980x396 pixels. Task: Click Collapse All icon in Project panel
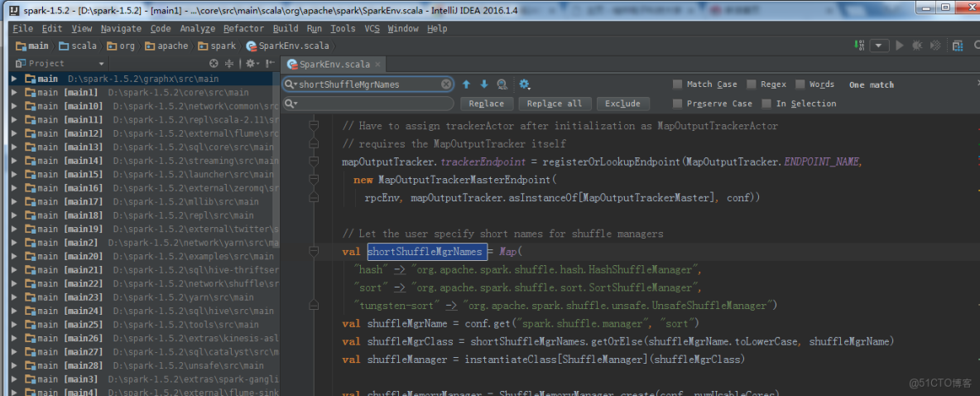(x=228, y=63)
